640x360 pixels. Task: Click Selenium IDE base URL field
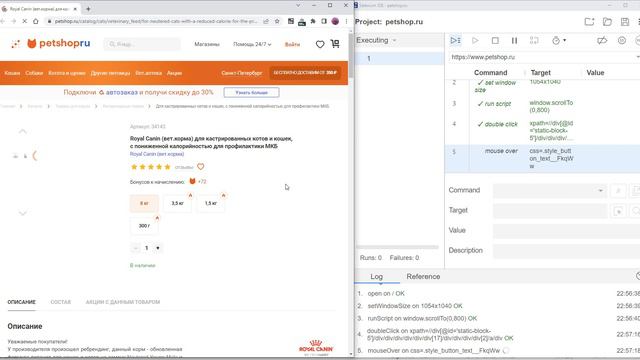pos(544,57)
